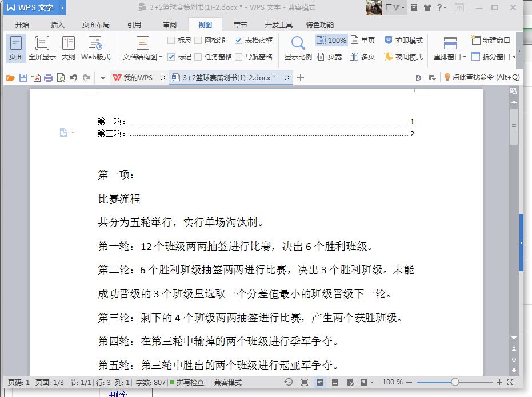
Task: Open the 开始 ribbon tab
Action: (22, 25)
